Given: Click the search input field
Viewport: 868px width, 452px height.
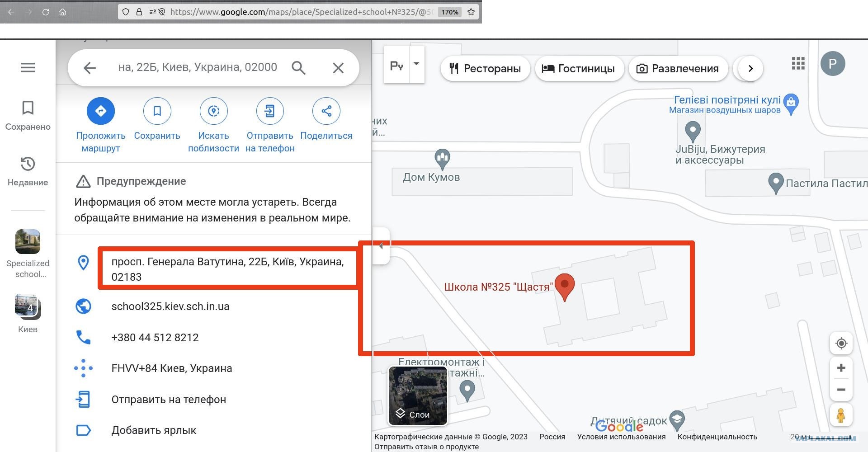Looking at the screenshot, I should pos(198,67).
